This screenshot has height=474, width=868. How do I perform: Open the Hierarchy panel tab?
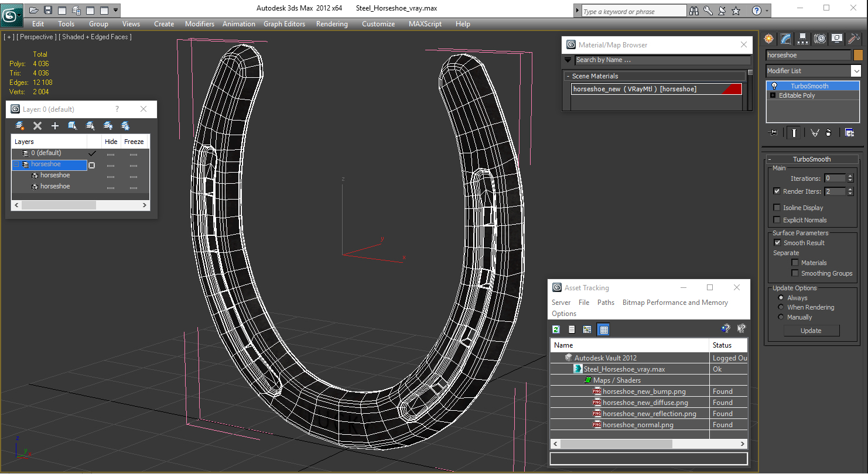tap(802, 39)
